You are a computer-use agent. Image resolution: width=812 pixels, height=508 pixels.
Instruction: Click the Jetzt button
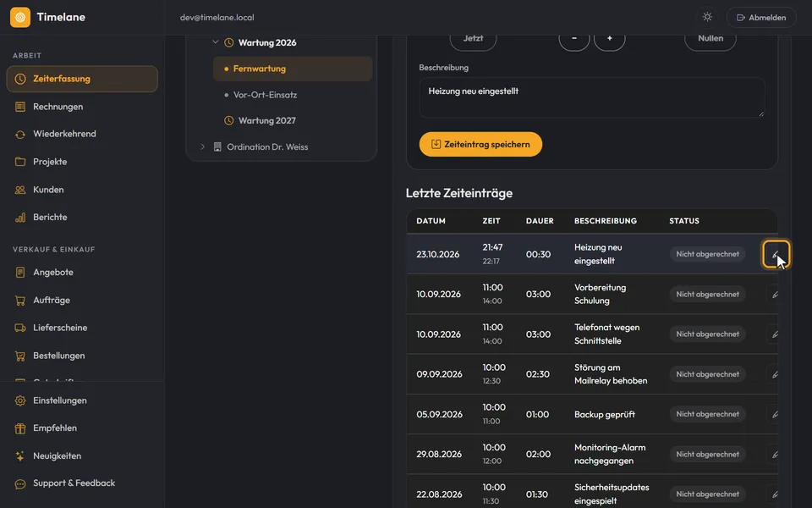pos(474,38)
